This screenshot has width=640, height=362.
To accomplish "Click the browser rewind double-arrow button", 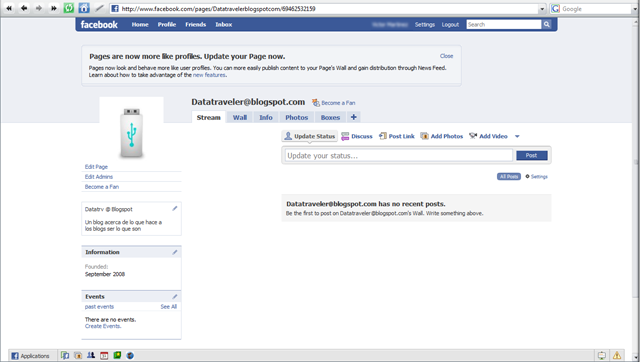I will coord(9,8).
